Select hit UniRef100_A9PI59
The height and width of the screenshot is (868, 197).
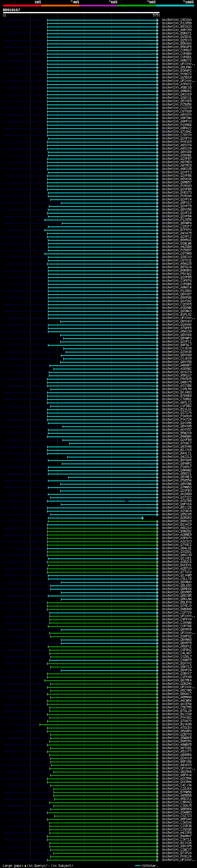tap(177, 30)
